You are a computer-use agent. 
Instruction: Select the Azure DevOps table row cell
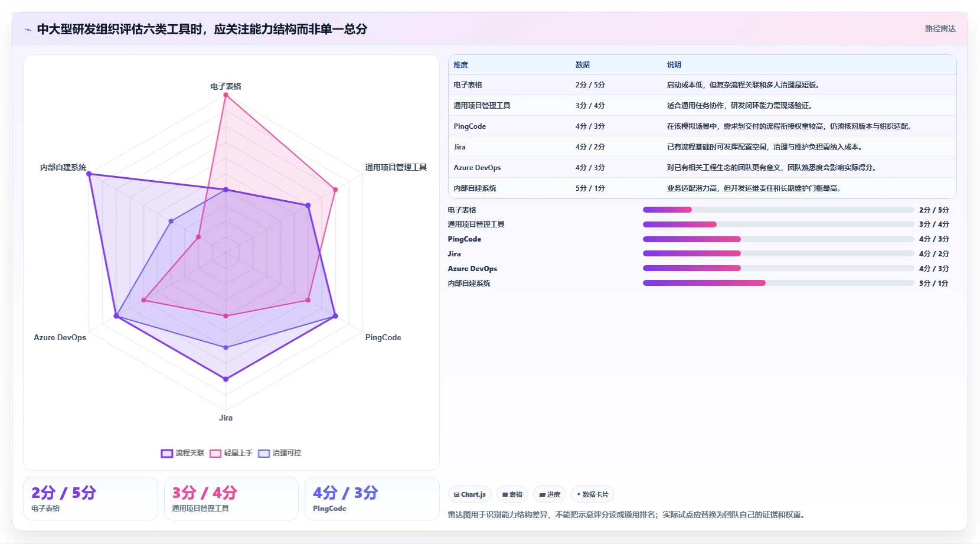477,168
